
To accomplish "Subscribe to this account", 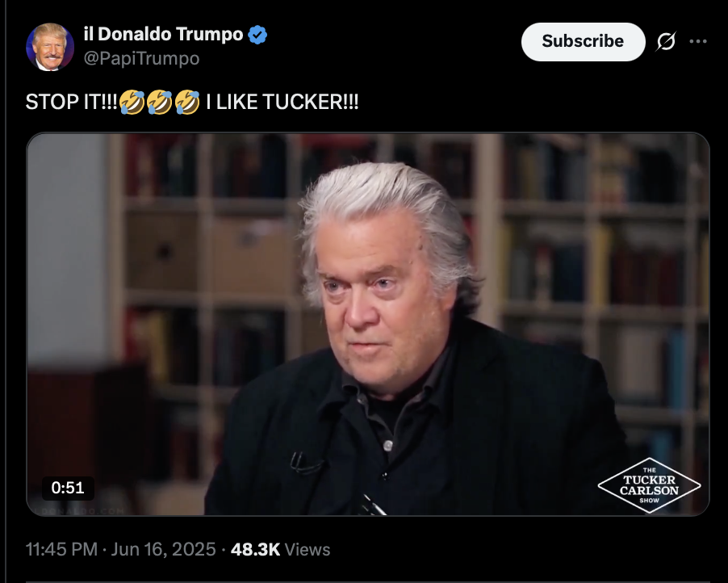I will point(584,42).
